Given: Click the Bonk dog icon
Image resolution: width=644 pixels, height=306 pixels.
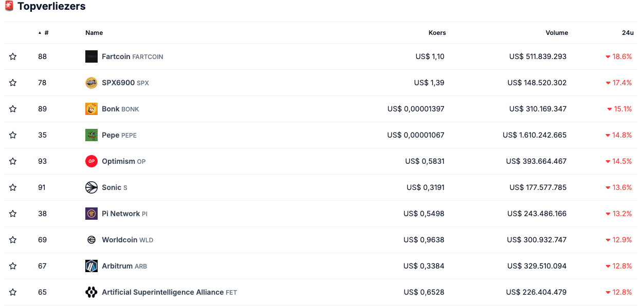Looking at the screenshot, I should [91, 109].
